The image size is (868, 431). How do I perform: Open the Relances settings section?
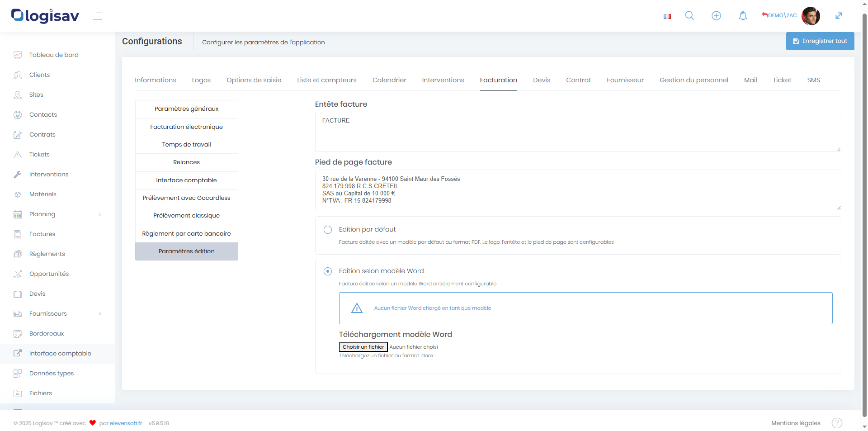[186, 162]
